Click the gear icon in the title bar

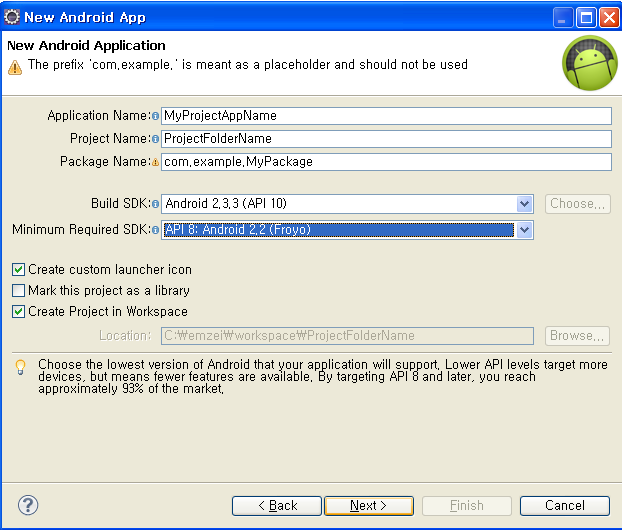tap(12, 17)
